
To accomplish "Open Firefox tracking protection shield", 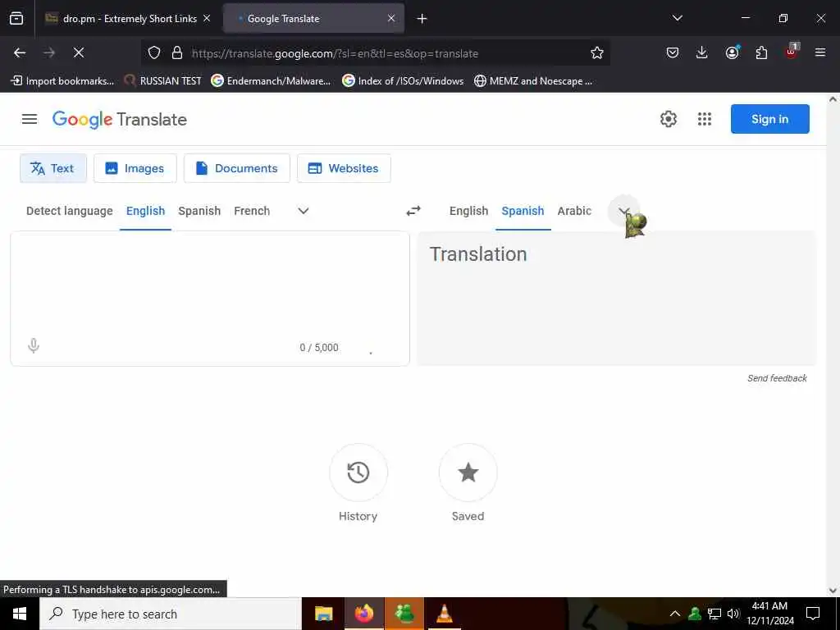I will click(154, 52).
